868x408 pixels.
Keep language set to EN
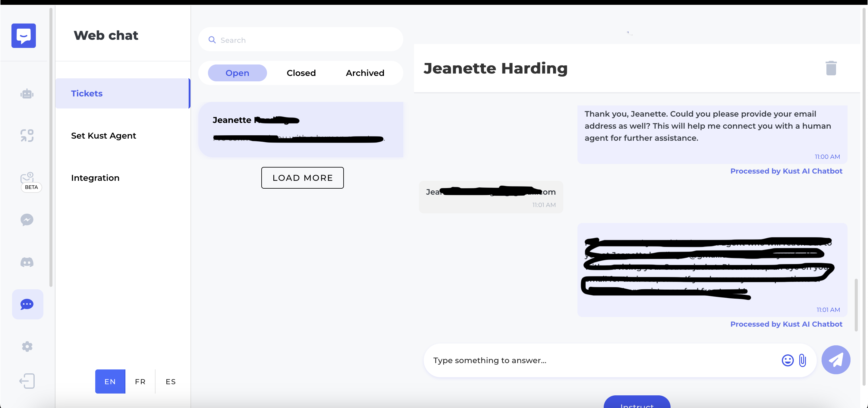(x=110, y=381)
